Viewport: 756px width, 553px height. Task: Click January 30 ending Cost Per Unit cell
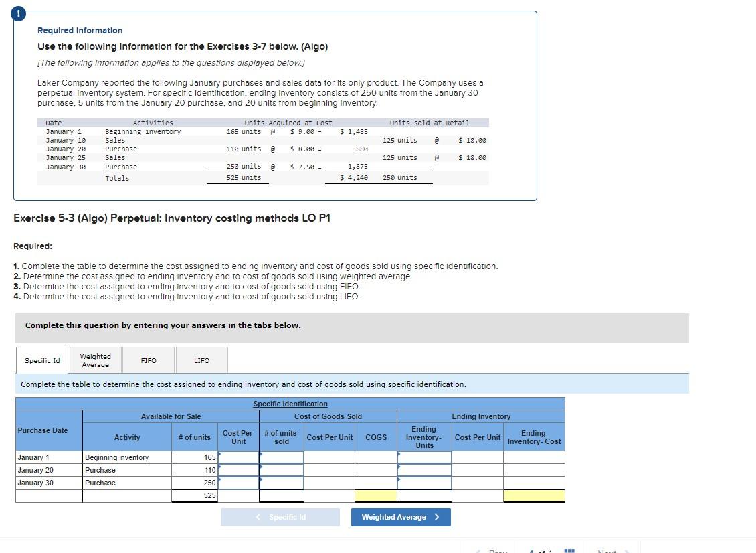tap(477, 483)
